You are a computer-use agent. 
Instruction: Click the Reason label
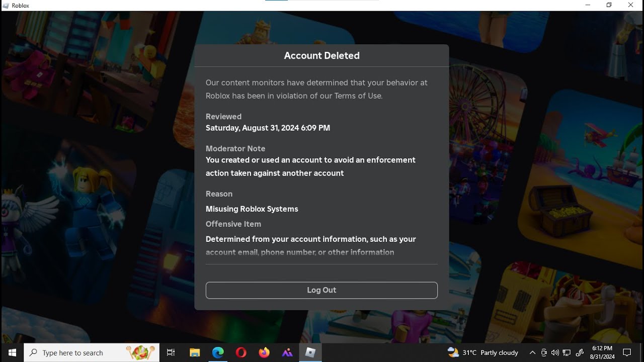tap(219, 194)
